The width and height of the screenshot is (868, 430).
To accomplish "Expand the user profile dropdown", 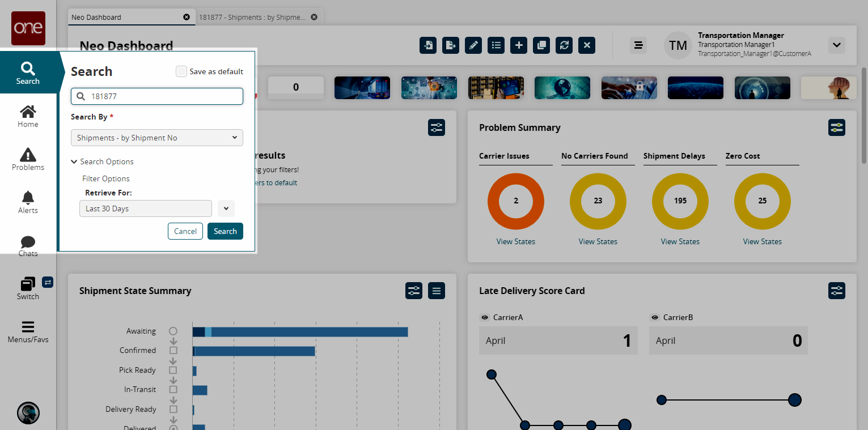I will pyautogui.click(x=837, y=45).
